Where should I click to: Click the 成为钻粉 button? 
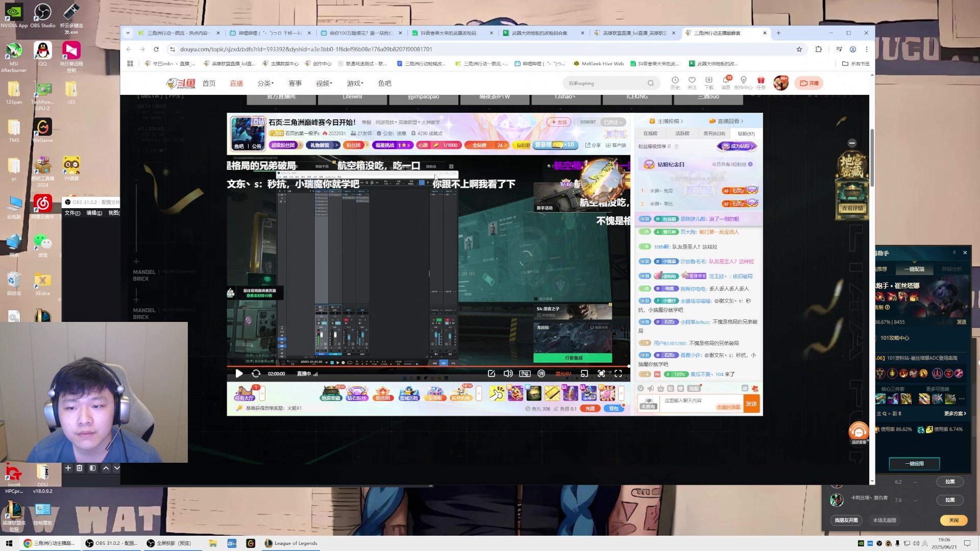737,146
